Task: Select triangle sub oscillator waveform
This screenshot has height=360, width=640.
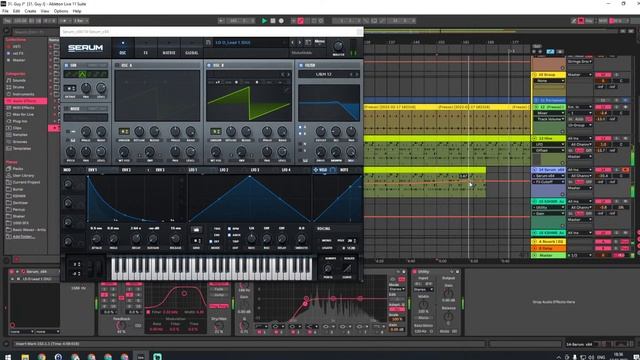Action: point(82,74)
